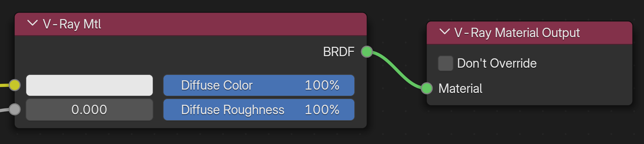This screenshot has width=644, height=144.
Task: Click the green BRDF output socket
Action: tap(367, 52)
